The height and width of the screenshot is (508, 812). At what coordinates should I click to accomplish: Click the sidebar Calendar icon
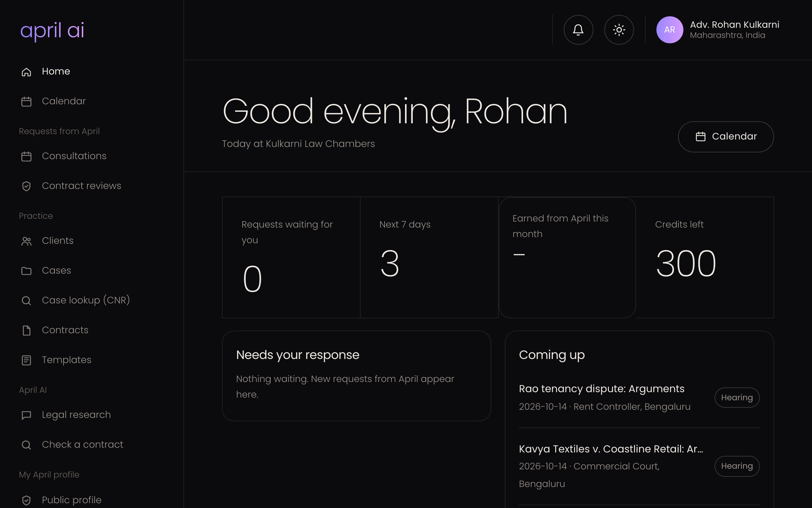26,102
